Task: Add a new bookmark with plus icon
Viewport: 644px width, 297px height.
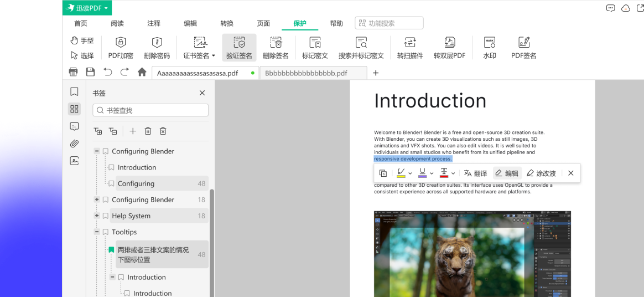Action: pos(133,131)
